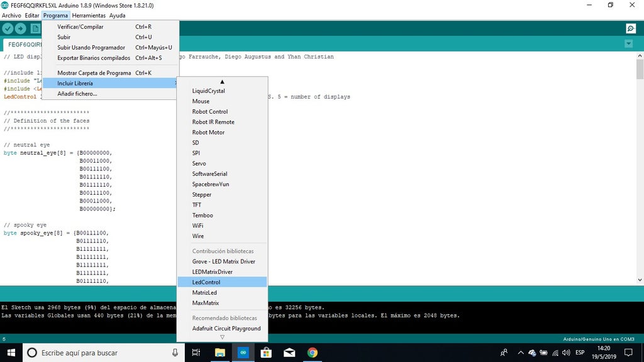Choose Verificar/Compilar from the Programa menu

click(111, 26)
